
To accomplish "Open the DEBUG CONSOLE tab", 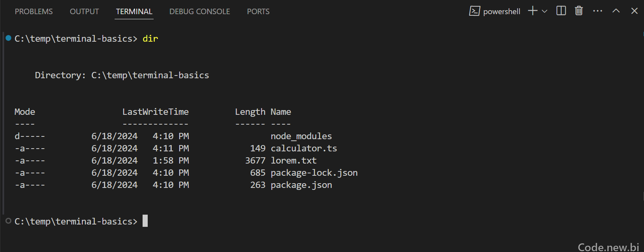I will pos(200,11).
